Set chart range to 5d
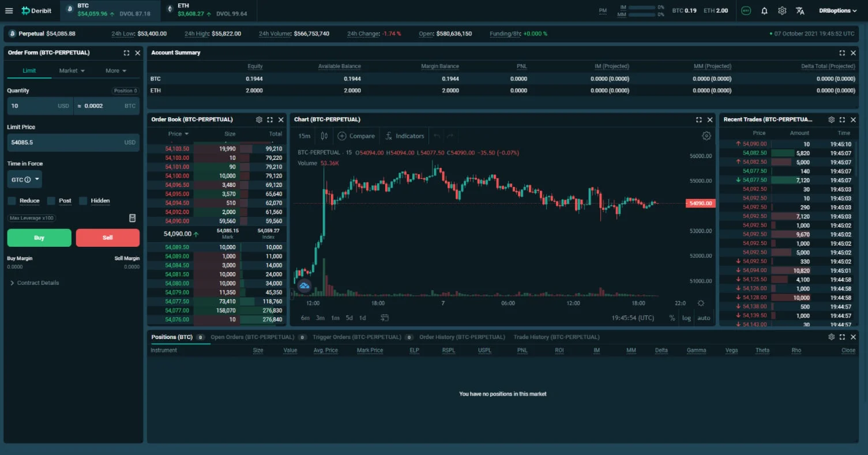The height and width of the screenshot is (455, 868). point(350,318)
